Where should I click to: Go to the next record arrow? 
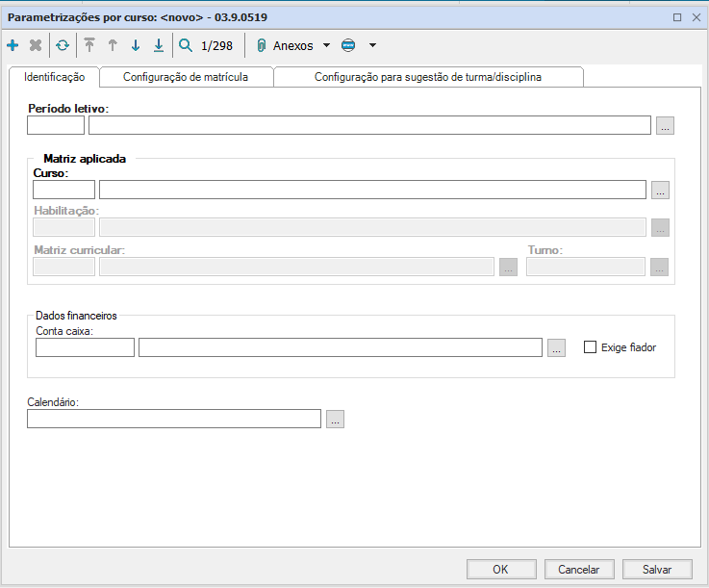(x=136, y=45)
